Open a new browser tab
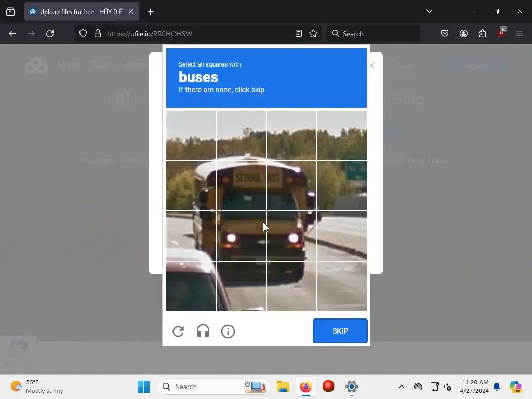This screenshot has width=532, height=399. [150, 12]
